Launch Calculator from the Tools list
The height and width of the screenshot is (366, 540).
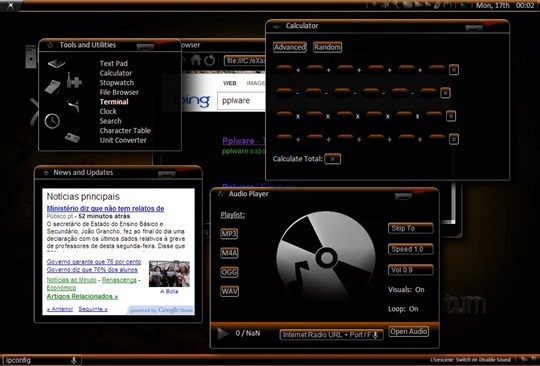pyautogui.click(x=116, y=73)
